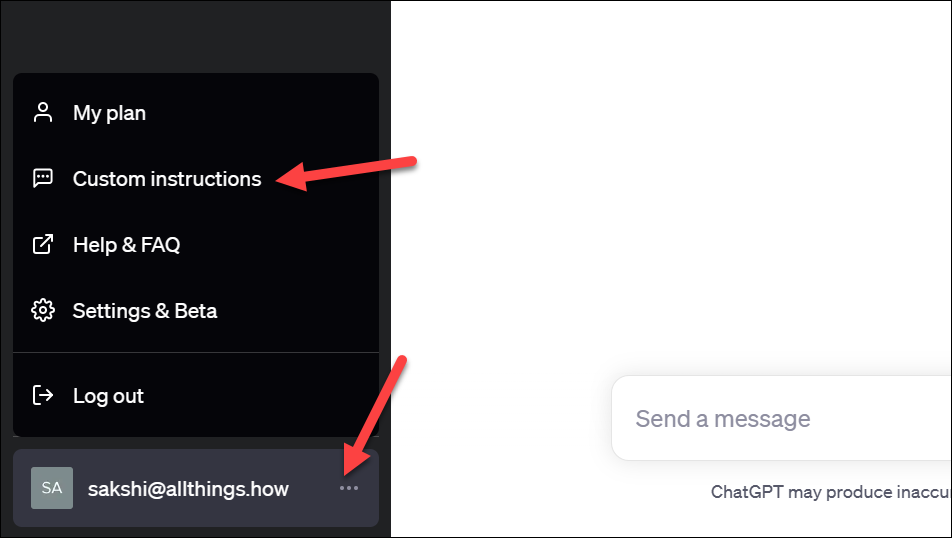Click the sakshi@allthings.how account label
Image resolution: width=952 pixels, height=538 pixels.
pos(188,489)
